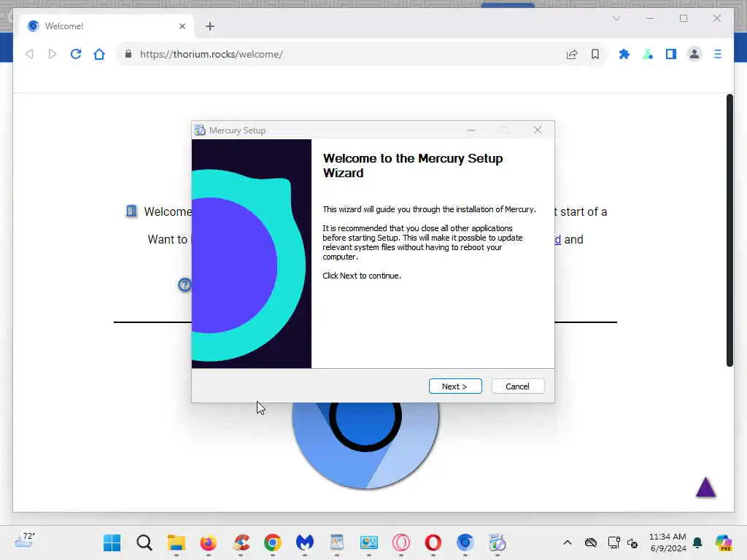This screenshot has width=747, height=560.
Task: Select the Welcome! browser tab
Action: click(106, 26)
